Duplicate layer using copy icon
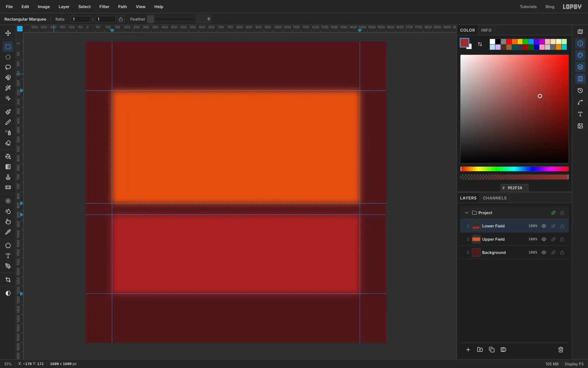Viewport: 588px width, 368px height. coord(492,350)
